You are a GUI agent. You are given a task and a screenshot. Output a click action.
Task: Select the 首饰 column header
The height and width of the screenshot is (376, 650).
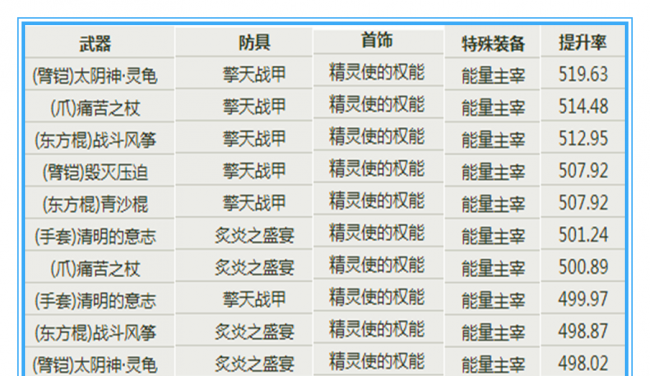(x=377, y=41)
